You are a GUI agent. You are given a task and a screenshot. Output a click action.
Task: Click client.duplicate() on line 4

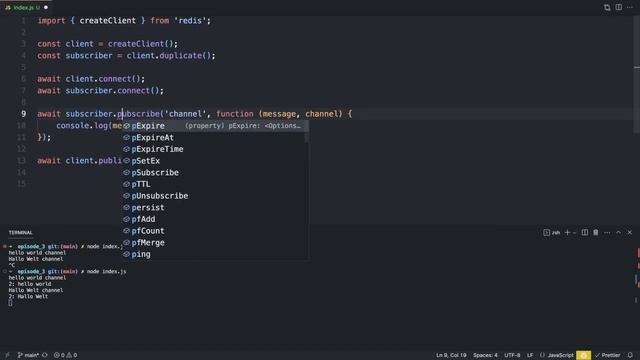169,56
